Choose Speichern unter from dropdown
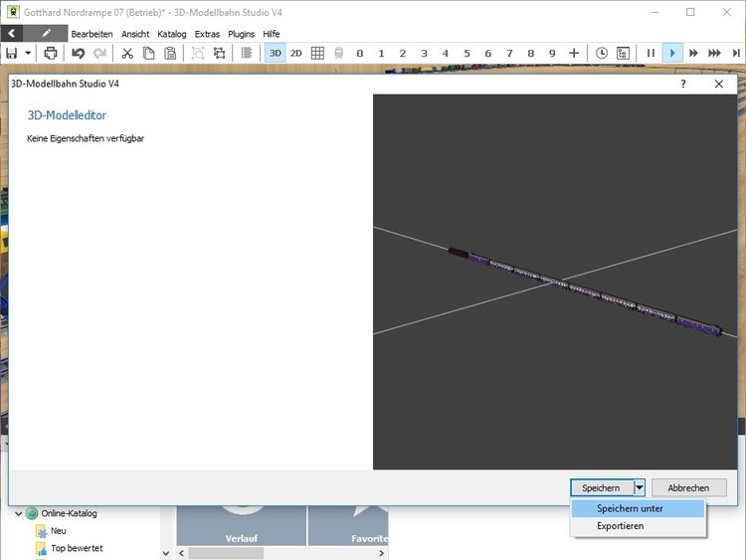 638,508
